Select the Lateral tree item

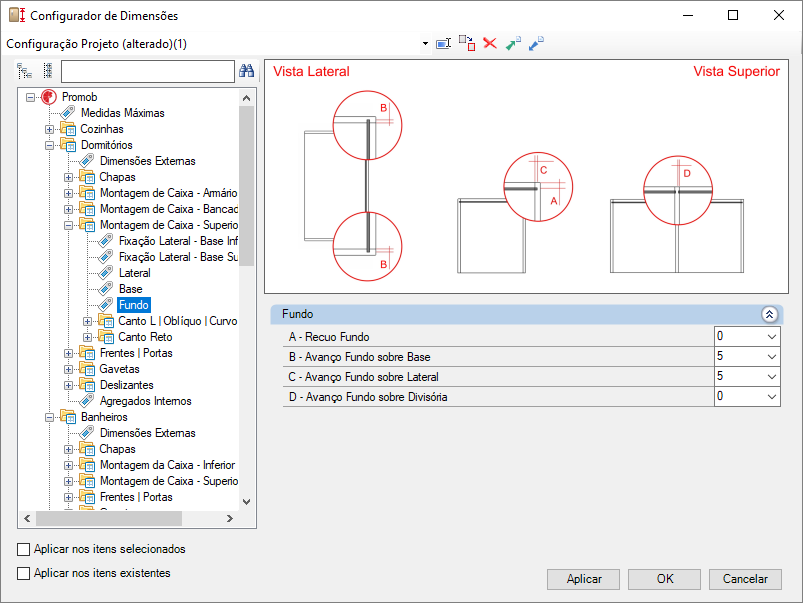[x=134, y=273]
